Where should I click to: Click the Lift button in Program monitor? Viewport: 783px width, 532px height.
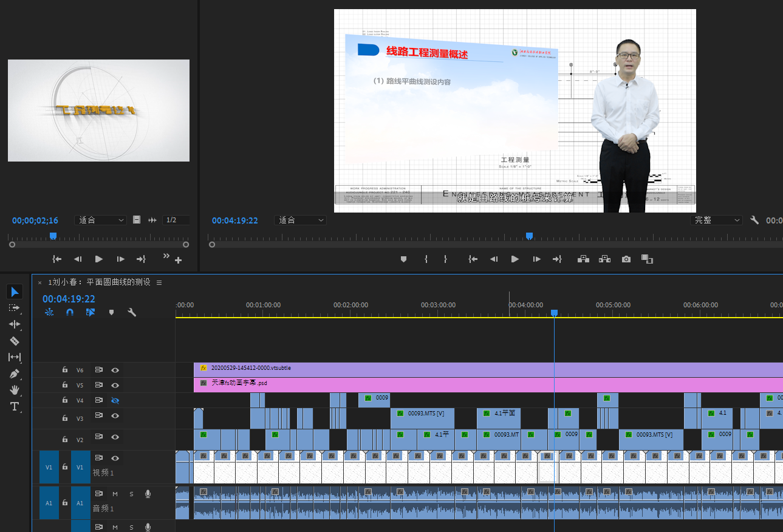pos(583,259)
